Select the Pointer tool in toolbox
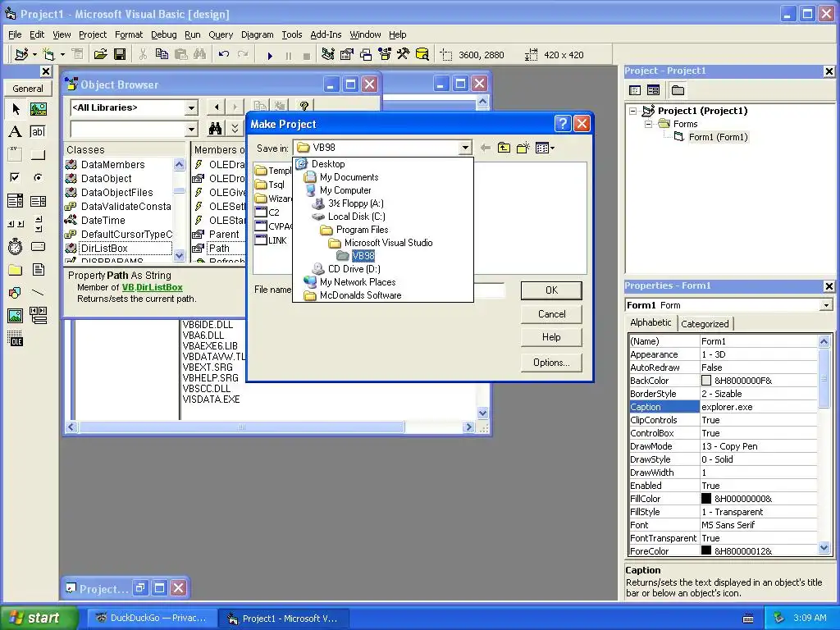840x630 pixels. (x=16, y=109)
